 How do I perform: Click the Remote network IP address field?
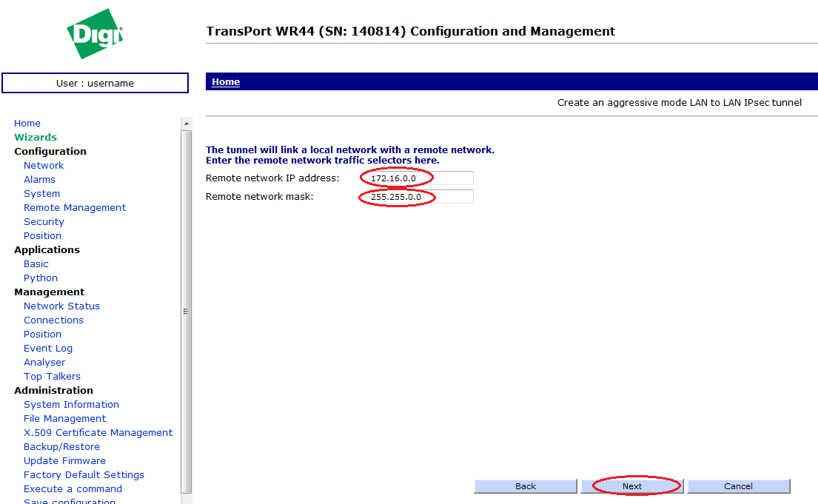[417, 178]
